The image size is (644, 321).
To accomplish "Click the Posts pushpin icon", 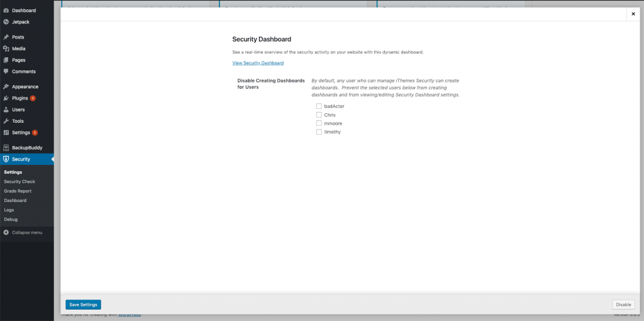I will tap(6, 37).
